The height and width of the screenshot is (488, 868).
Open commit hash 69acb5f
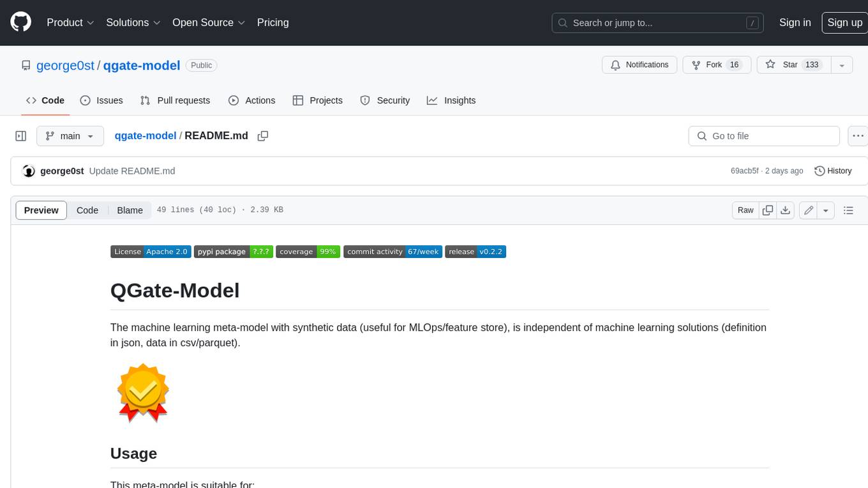click(x=745, y=171)
